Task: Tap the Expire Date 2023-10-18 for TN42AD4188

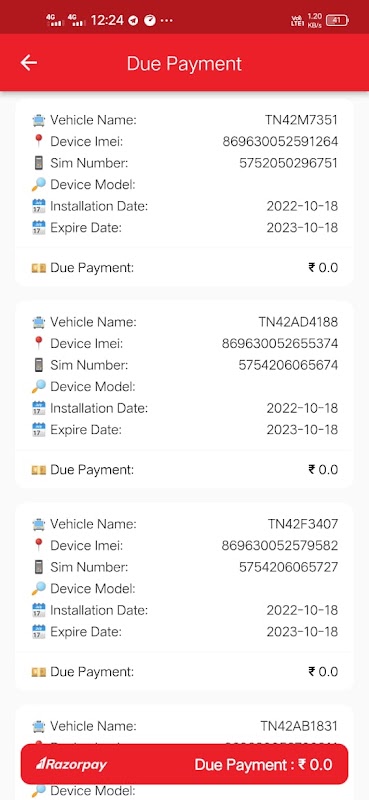Action: coord(302,430)
